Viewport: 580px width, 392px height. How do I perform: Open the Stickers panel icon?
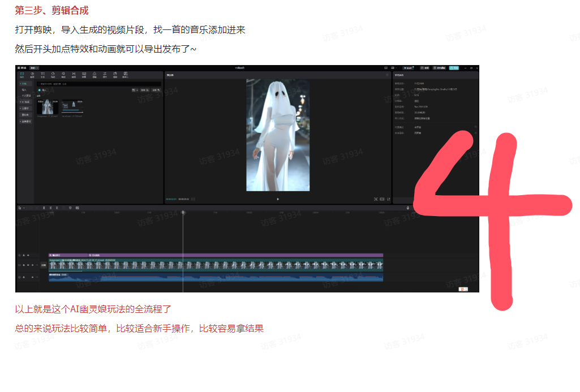[53, 75]
